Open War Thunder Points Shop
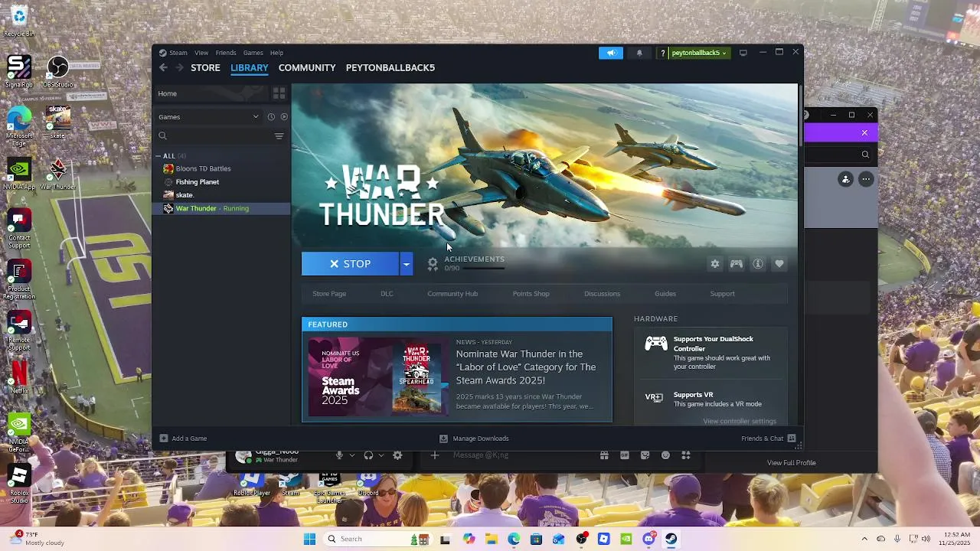980x551 pixels. (531, 294)
